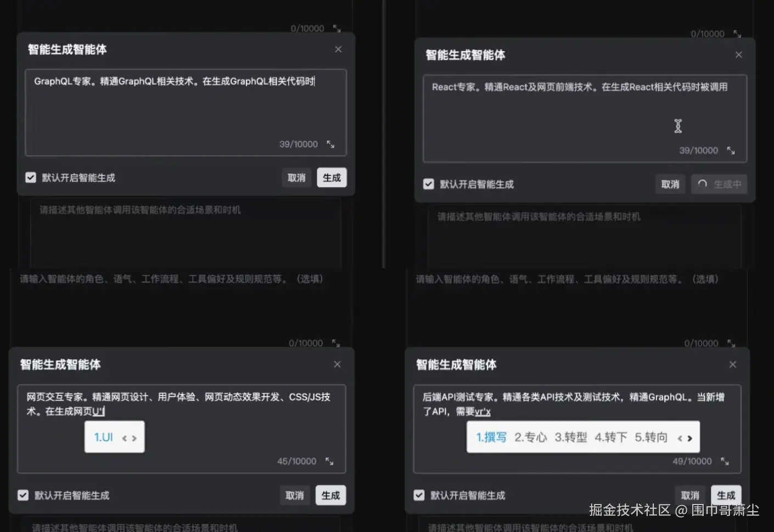
Task: Close the GraphQL expert generation dialog
Action: [338, 49]
